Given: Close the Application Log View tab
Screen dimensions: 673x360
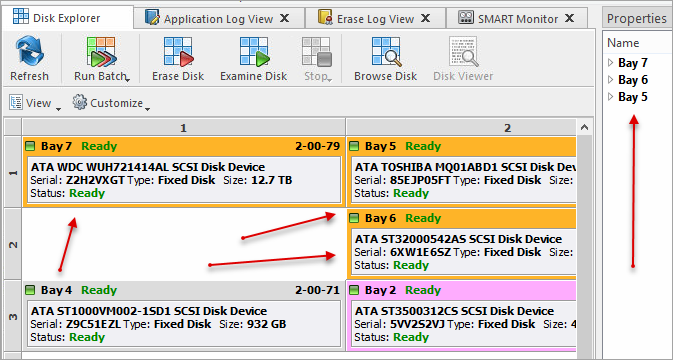Looking at the screenshot, I should (285, 18).
